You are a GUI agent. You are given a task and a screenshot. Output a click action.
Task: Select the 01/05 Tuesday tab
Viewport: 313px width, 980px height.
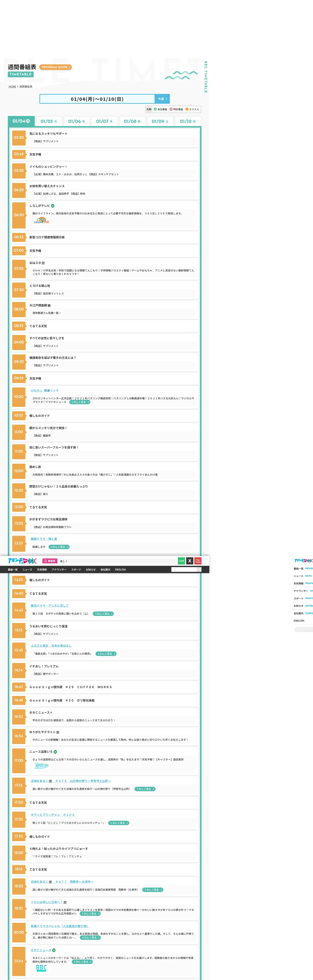tap(49, 121)
